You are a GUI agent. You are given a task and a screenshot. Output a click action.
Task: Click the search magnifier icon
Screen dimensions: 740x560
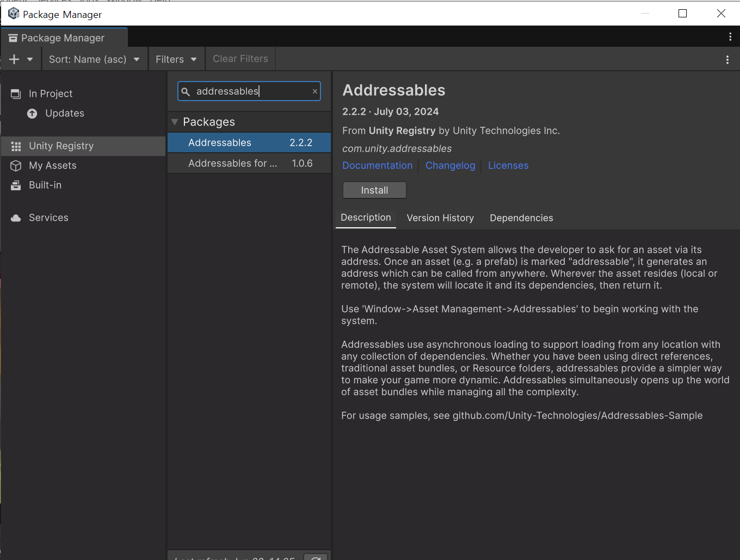point(186,91)
